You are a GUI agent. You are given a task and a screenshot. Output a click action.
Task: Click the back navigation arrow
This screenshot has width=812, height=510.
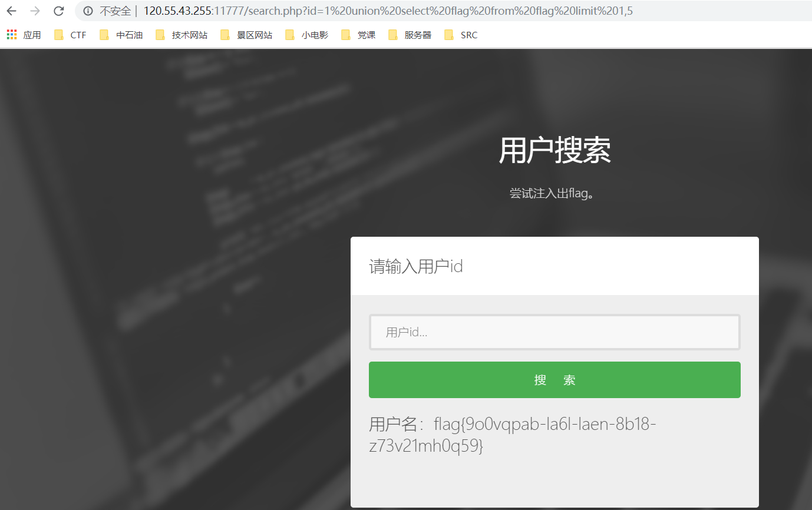(x=11, y=11)
